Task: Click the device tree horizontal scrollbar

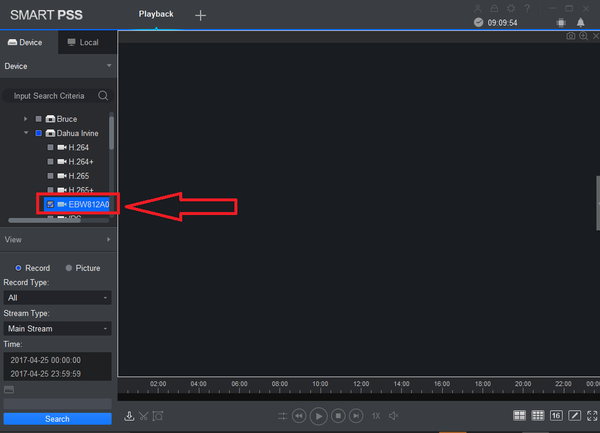Action: [x=44, y=220]
